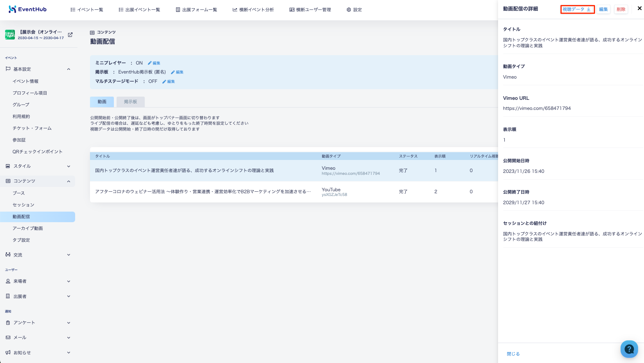Image resolution: width=644 pixels, height=363 pixels.
Task: Click the event thumbnail image in sidebar
Action: (x=10, y=35)
